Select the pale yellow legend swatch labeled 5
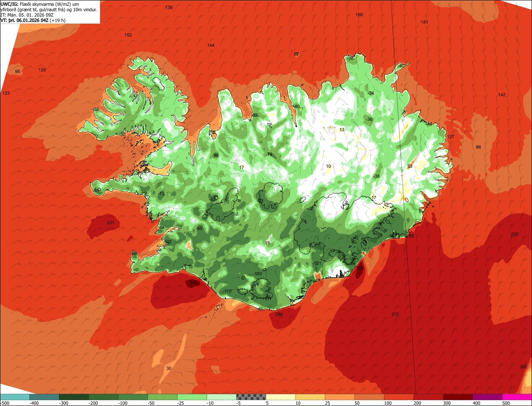The height and width of the screenshot is (406, 532). point(280,397)
